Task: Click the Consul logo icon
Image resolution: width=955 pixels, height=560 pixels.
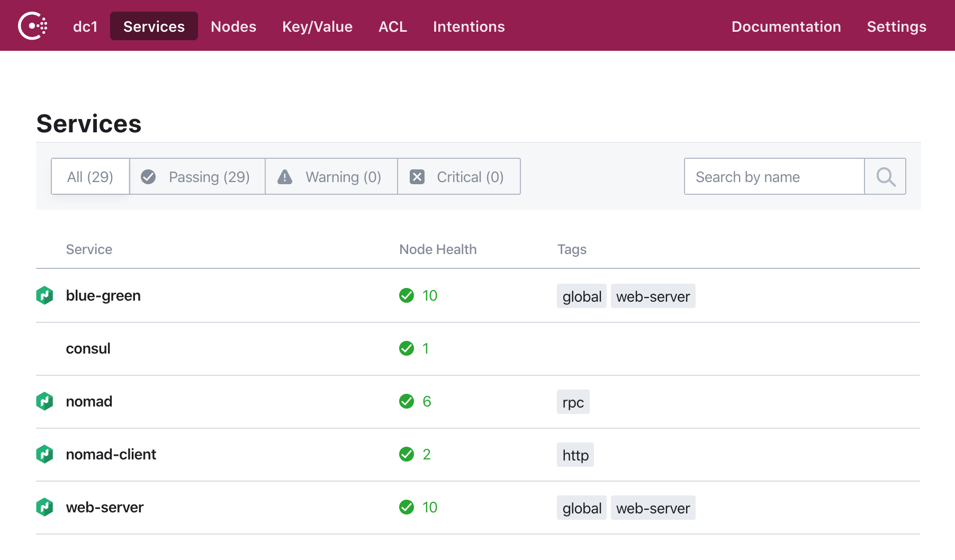Action: [x=33, y=26]
